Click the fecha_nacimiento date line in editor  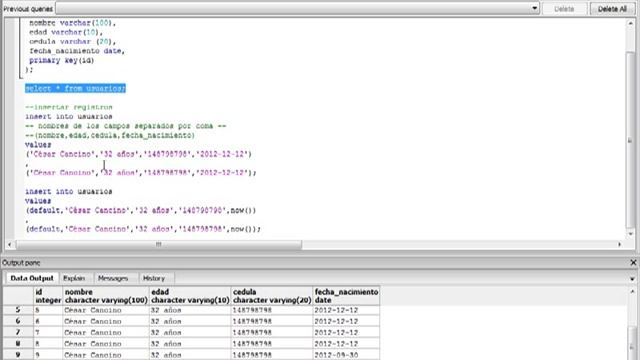pos(77,51)
